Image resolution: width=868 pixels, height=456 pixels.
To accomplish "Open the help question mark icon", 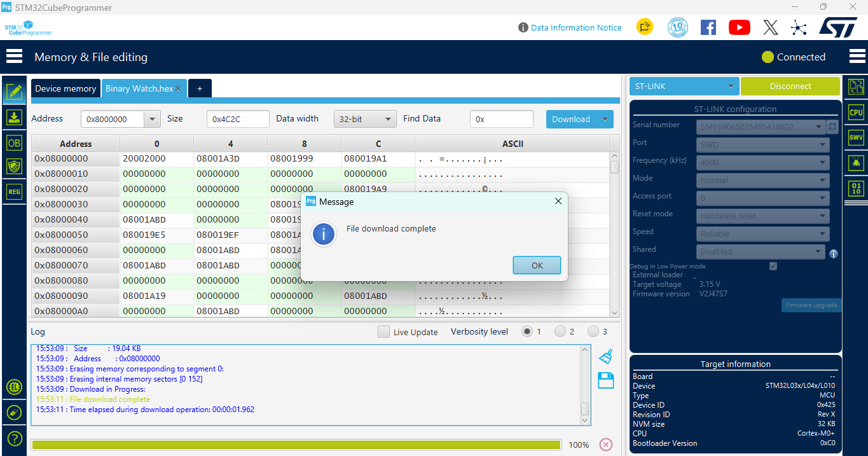I will point(14,439).
